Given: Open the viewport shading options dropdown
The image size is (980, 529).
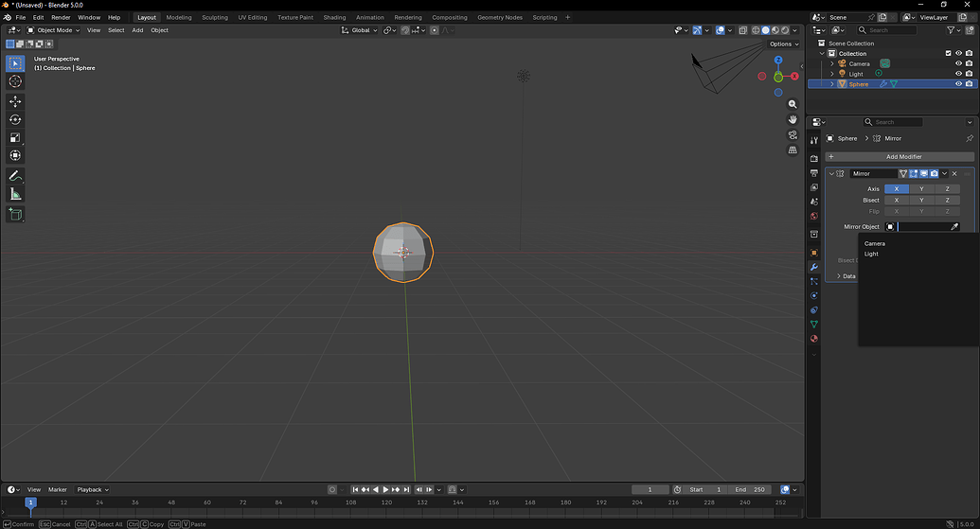Looking at the screenshot, I should 795,30.
